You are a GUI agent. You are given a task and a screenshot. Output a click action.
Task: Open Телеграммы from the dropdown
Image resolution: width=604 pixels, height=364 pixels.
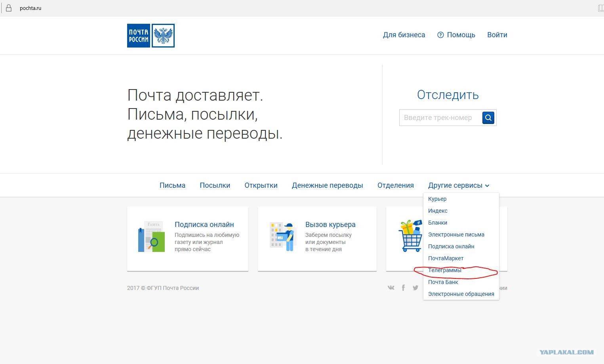coord(445,270)
